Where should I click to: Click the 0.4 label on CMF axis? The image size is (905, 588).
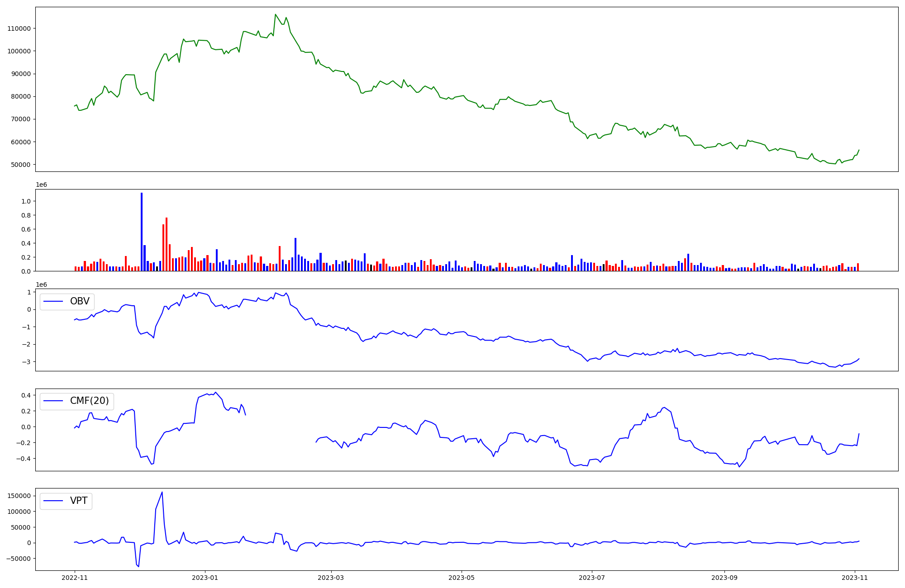pyautogui.click(x=26, y=395)
